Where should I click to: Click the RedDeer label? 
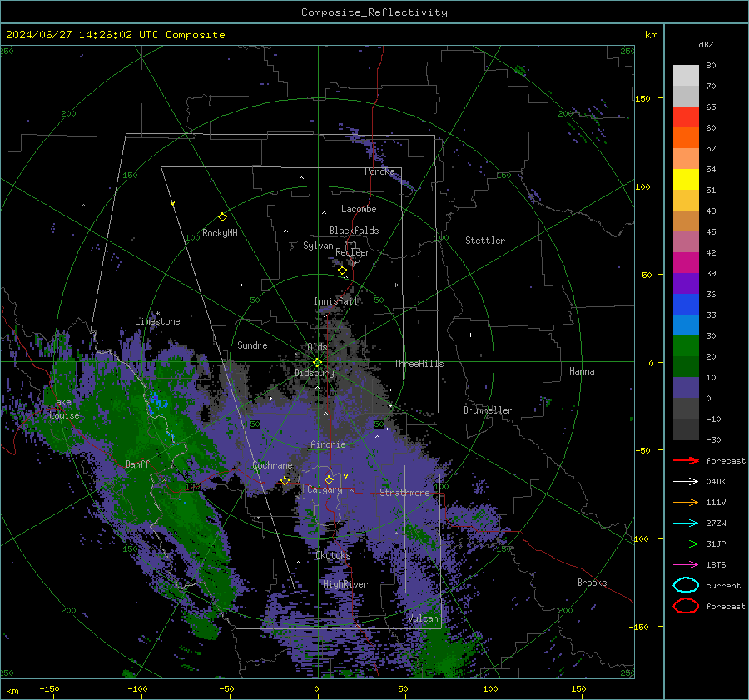[x=353, y=252]
